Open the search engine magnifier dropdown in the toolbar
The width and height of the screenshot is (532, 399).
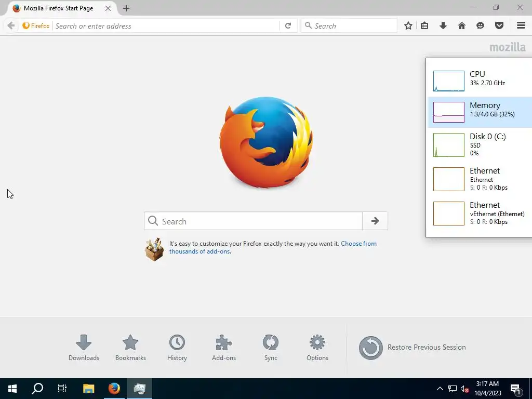[x=308, y=25]
